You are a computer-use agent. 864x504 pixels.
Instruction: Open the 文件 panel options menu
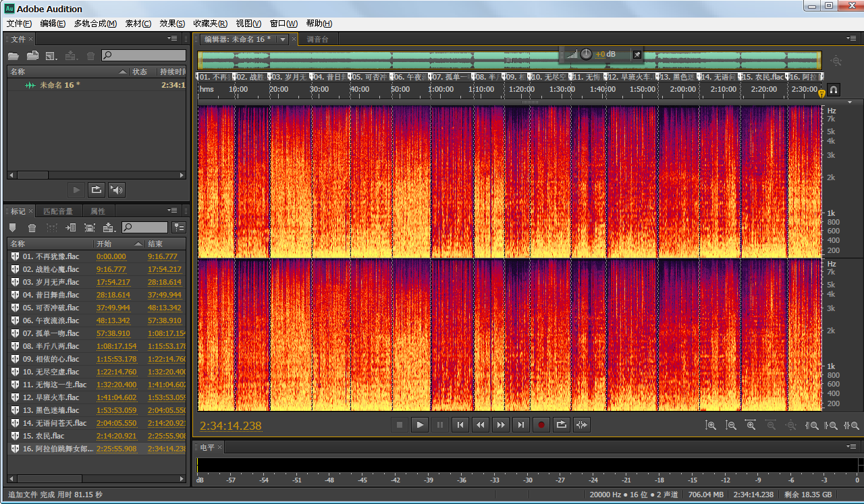click(x=173, y=39)
